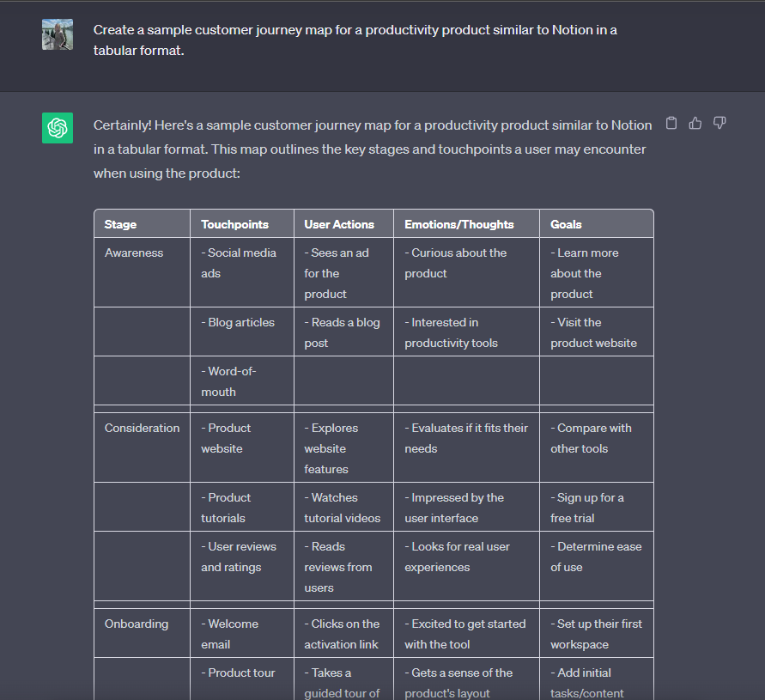Click the 'Onboarding' stage cell
Screen dimensions: 765x700
(x=136, y=624)
